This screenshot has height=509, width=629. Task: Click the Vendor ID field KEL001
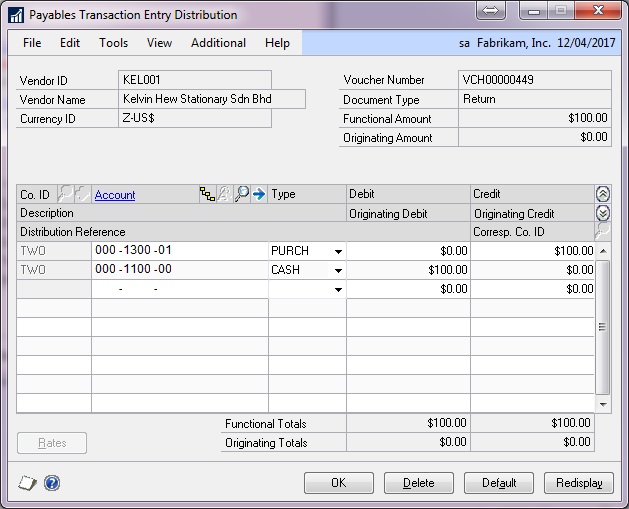point(195,80)
